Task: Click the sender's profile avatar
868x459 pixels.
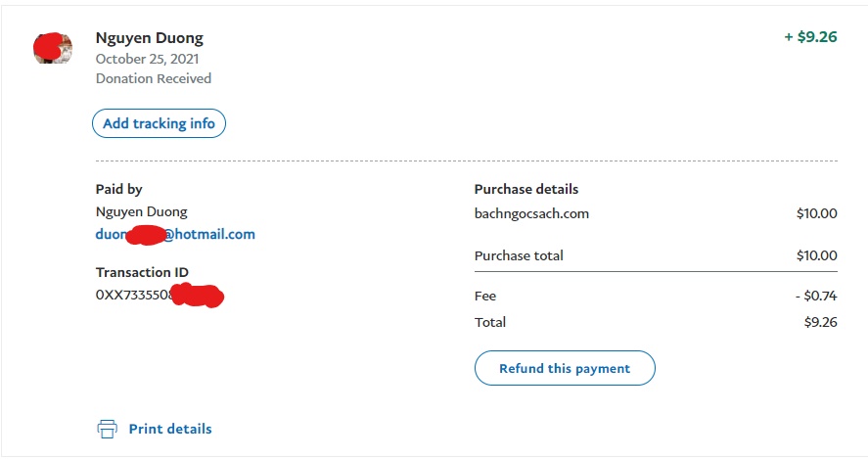Action: (x=53, y=48)
